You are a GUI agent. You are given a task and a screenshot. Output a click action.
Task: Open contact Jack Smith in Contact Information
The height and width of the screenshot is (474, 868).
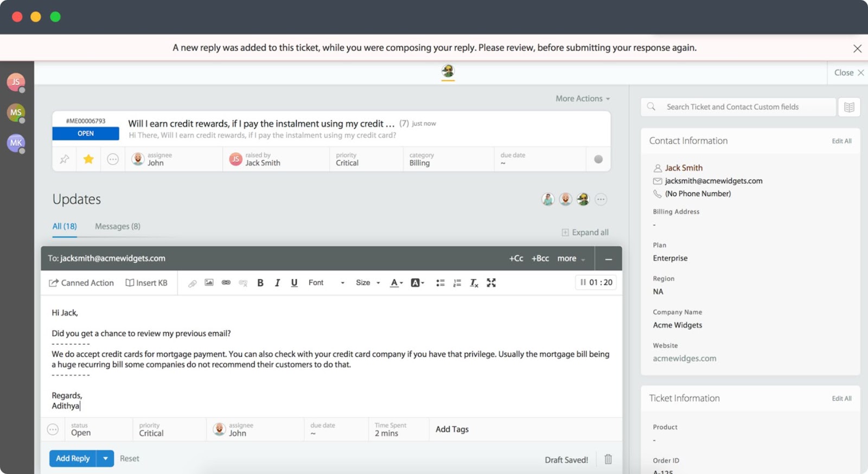(x=684, y=168)
